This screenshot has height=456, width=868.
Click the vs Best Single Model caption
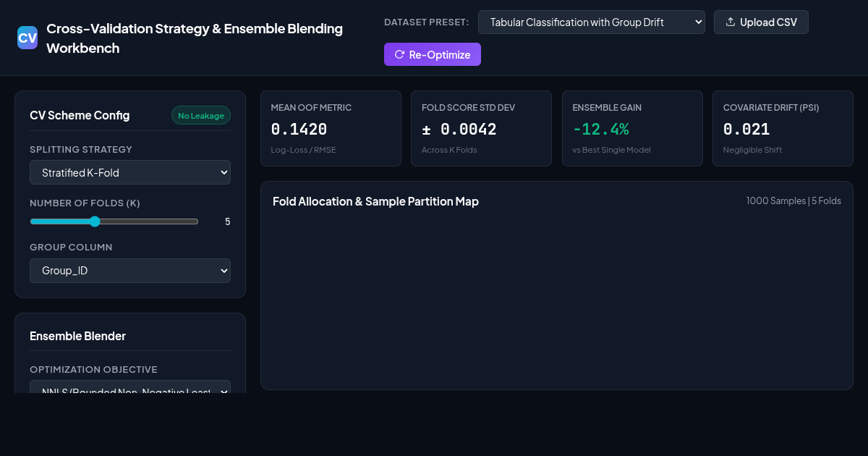coord(611,150)
